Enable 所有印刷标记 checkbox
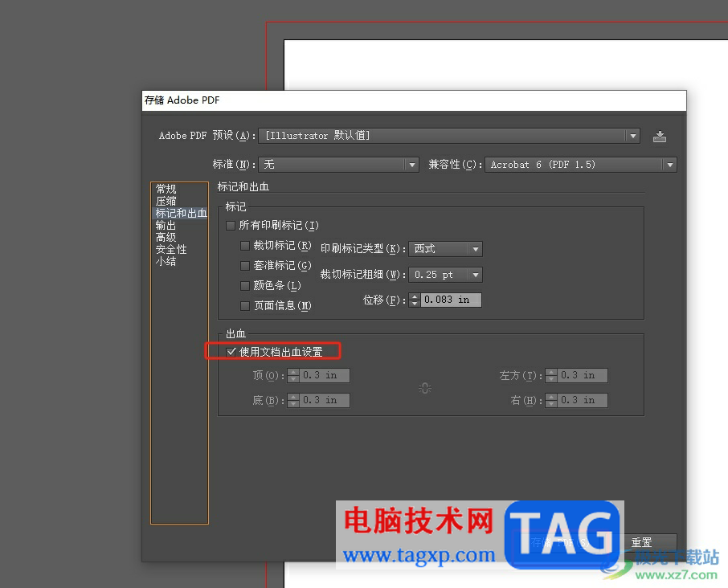 click(x=231, y=226)
